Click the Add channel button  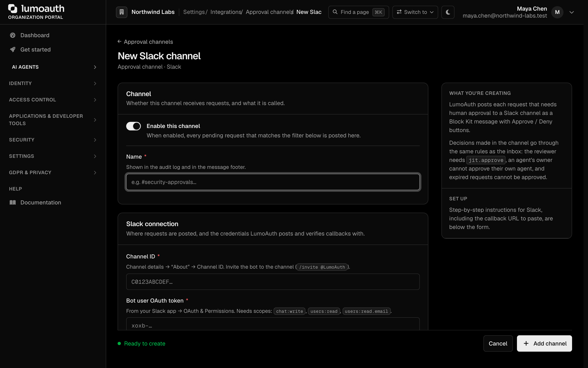pos(544,343)
